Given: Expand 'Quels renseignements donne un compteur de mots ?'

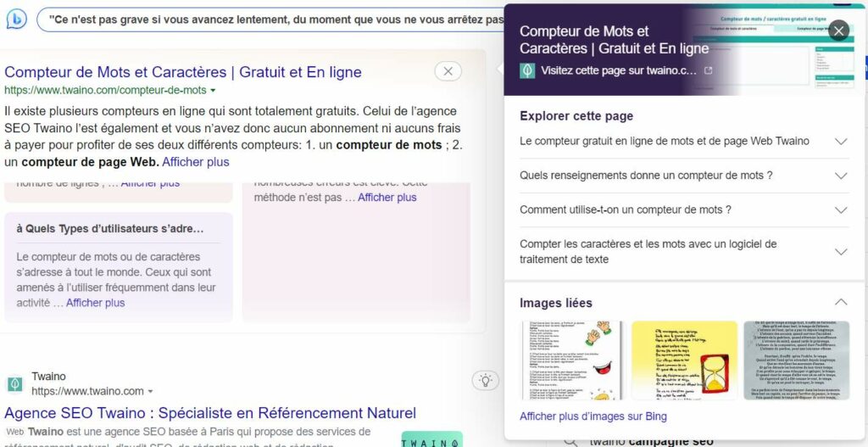Looking at the screenshot, I should point(684,176).
